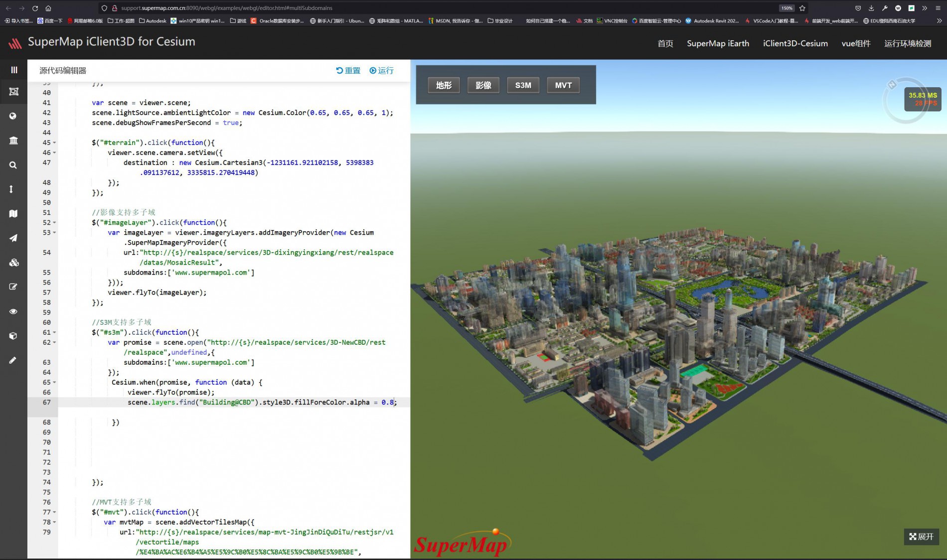Collapse code fold at line 62

click(54, 342)
